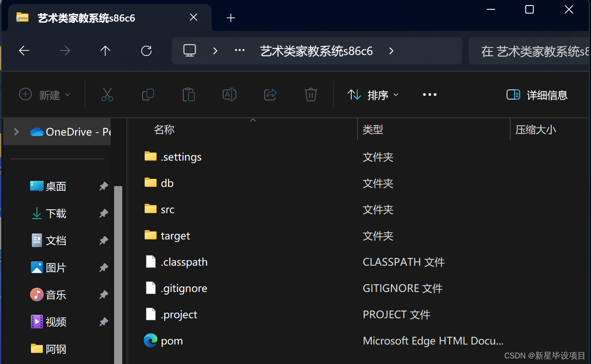Unpin 下载 using its pin icon
This screenshot has height=364, width=591.
pyautogui.click(x=104, y=214)
